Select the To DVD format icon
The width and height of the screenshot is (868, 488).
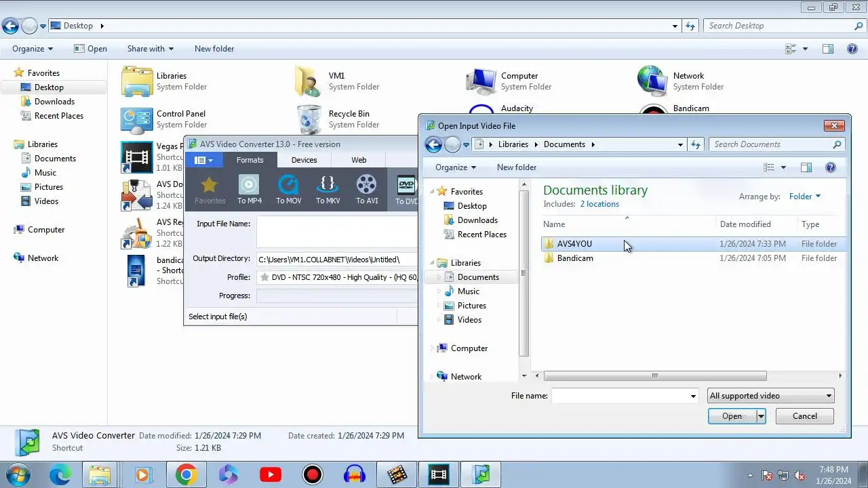pyautogui.click(x=405, y=189)
